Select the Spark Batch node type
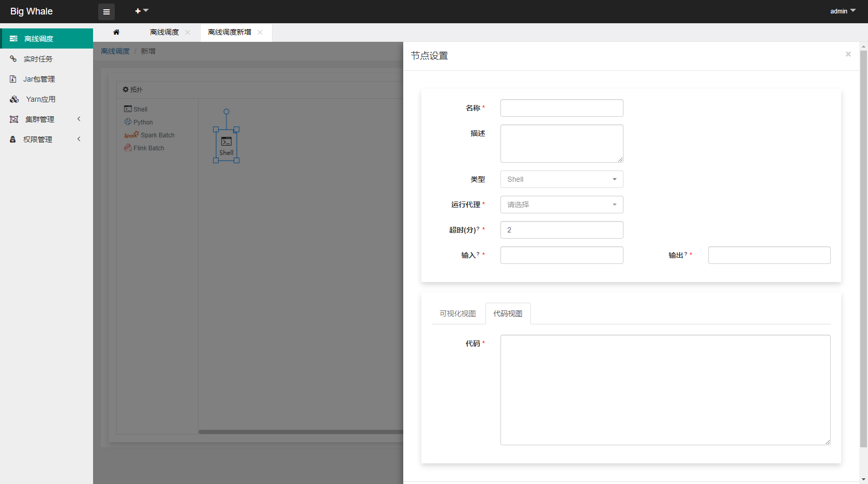This screenshot has height=484, width=868. [149, 135]
